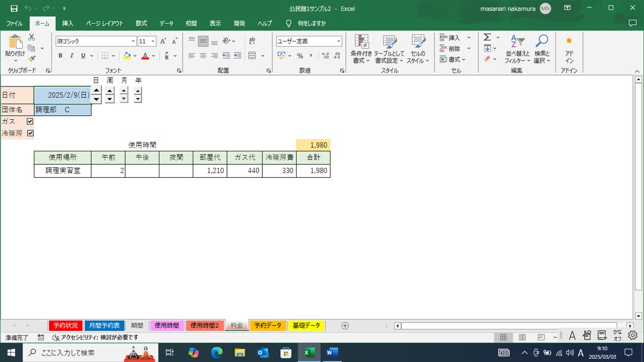Click the 書式 cells button
The height and width of the screenshot is (362, 644).
pyautogui.click(x=450, y=60)
